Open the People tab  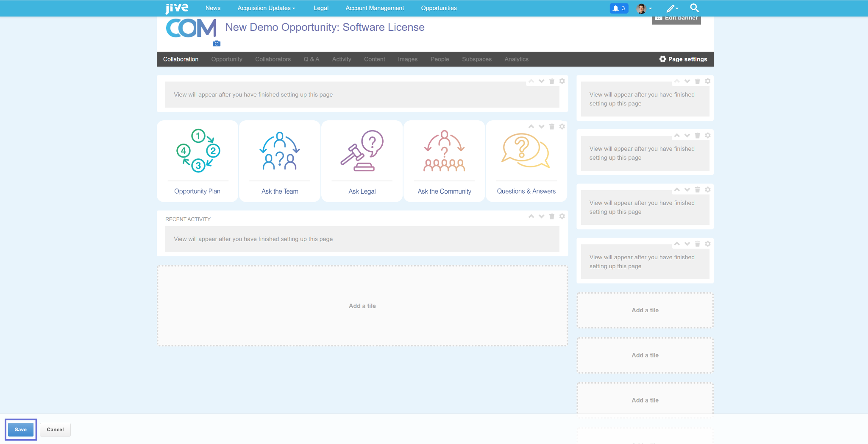point(440,59)
